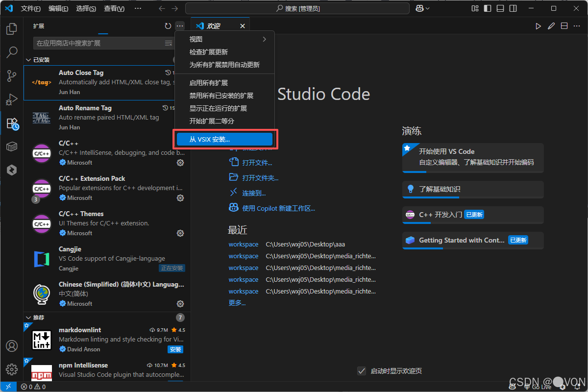
Task: Open the C++ 开发入门 walkthrough
Action: 473,215
